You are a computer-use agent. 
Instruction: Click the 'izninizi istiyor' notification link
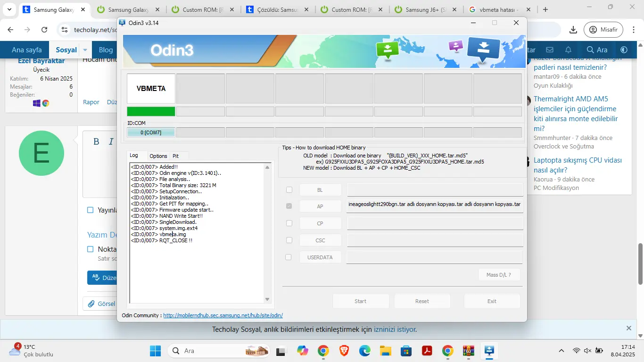pyautogui.click(x=395, y=329)
